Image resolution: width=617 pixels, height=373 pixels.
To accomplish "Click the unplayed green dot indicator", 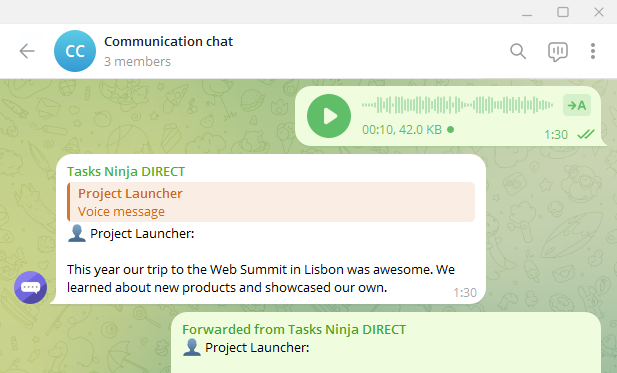I will pyautogui.click(x=451, y=129).
